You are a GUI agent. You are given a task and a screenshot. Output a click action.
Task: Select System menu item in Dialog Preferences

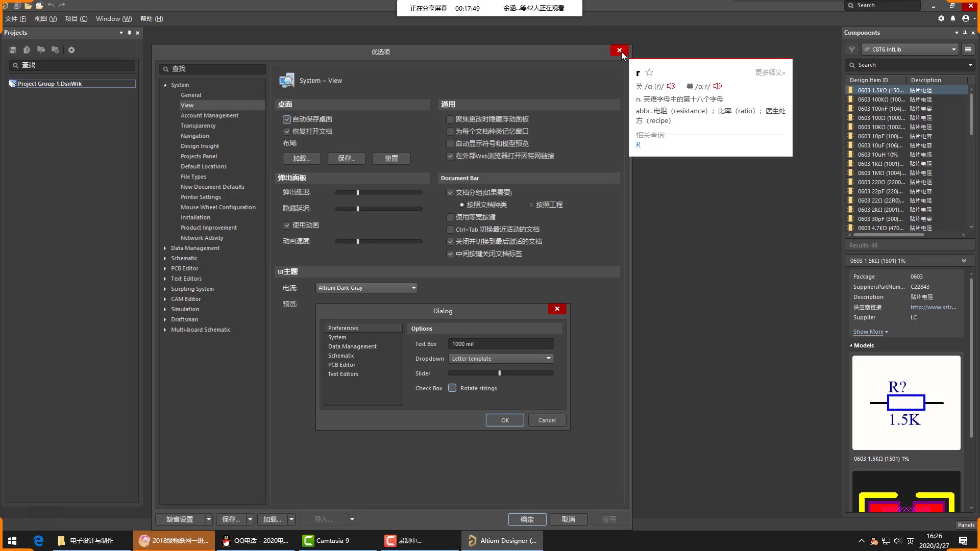click(337, 336)
